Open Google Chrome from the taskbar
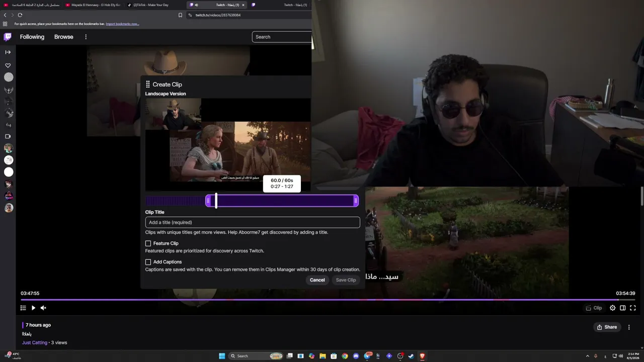Image resolution: width=644 pixels, height=362 pixels. [x=345, y=356]
